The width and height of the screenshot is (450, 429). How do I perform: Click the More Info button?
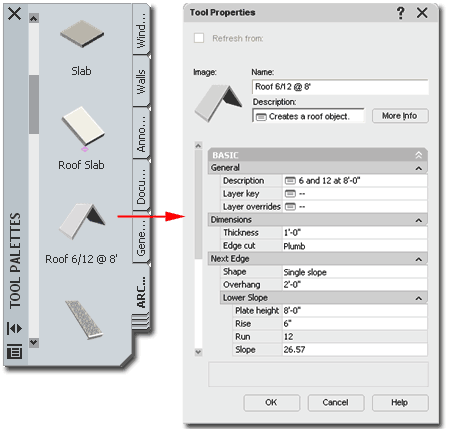point(400,116)
